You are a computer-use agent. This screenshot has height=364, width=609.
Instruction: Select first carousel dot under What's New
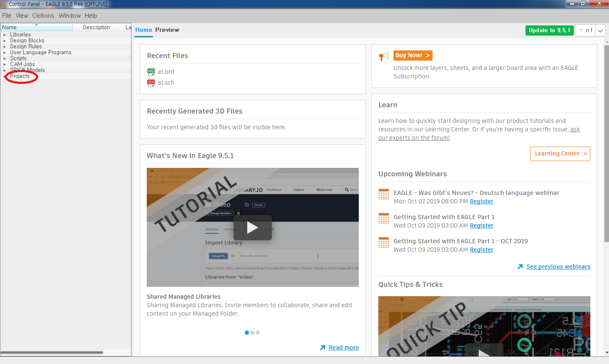pos(247,333)
